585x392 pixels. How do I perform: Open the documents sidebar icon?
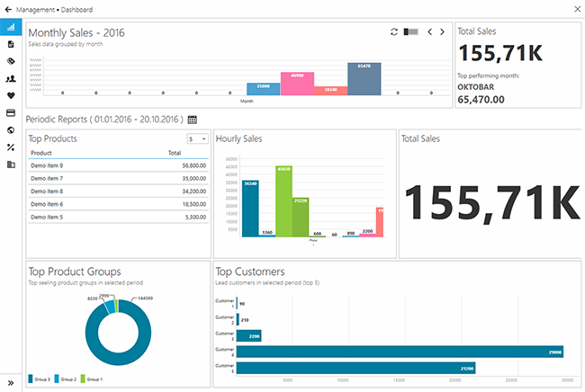point(10,44)
